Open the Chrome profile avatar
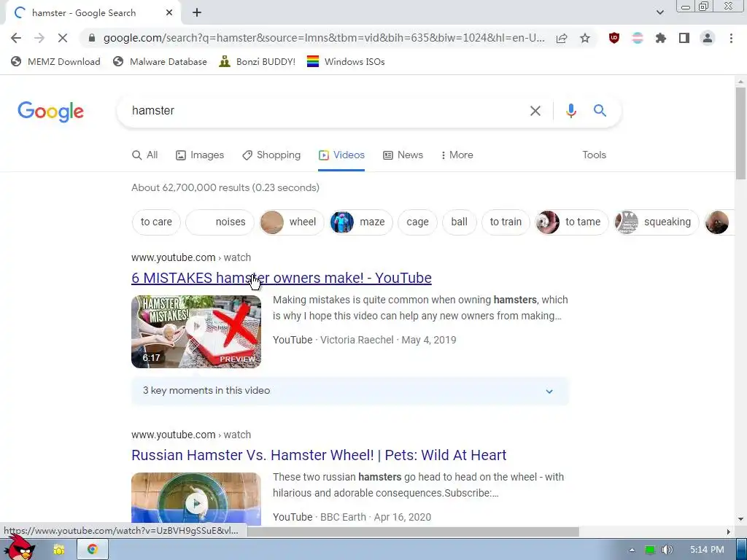 (x=708, y=38)
